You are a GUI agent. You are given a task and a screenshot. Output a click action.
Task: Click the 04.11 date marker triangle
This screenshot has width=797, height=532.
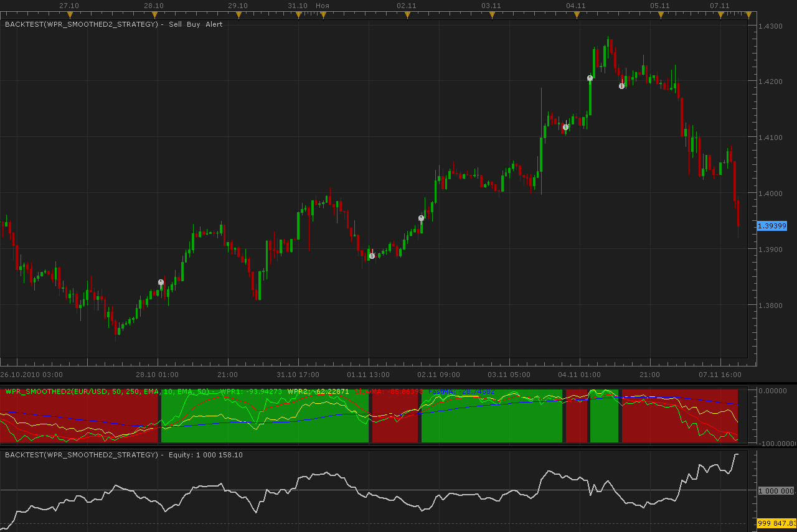[x=575, y=14]
